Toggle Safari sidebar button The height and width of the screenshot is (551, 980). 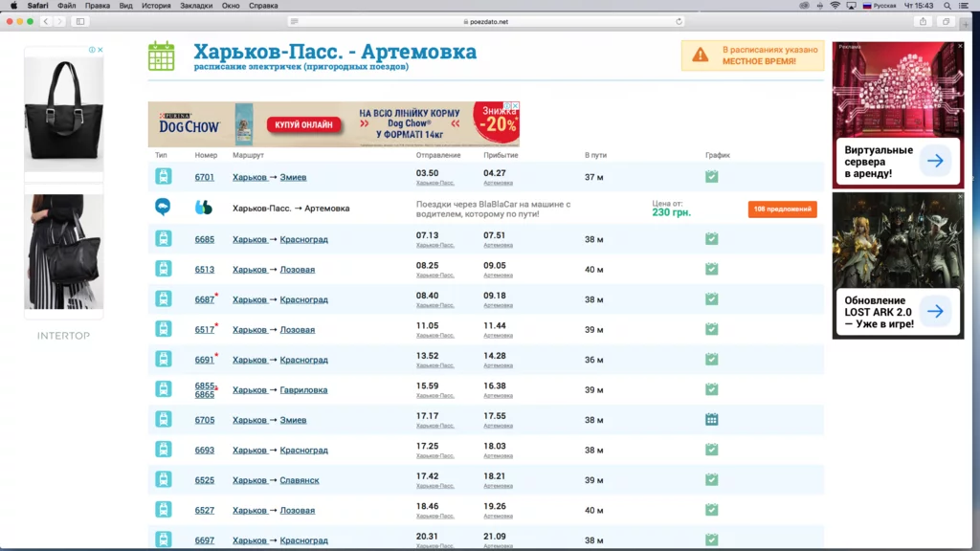click(80, 21)
